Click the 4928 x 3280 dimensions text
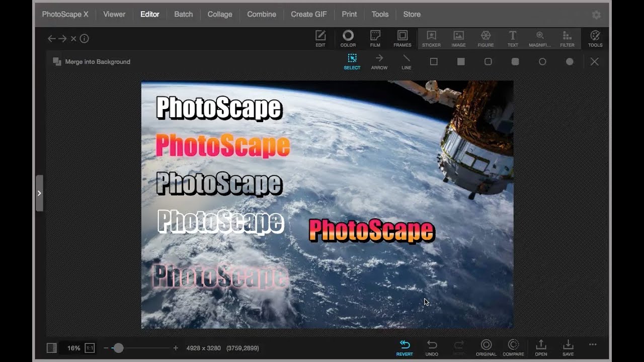 click(203, 348)
